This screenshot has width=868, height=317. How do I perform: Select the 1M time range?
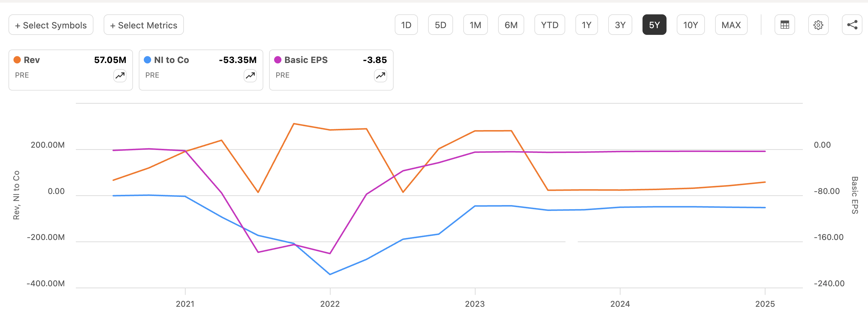(475, 25)
